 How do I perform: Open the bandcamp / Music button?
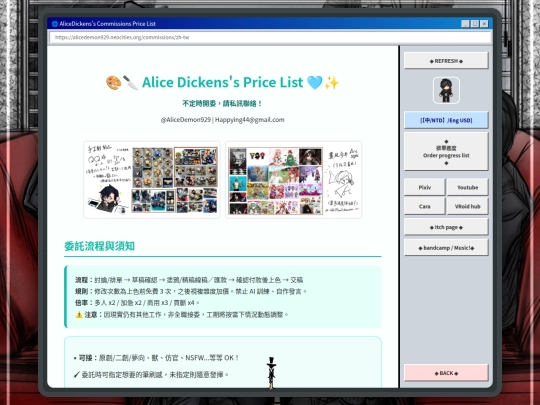(x=446, y=248)
